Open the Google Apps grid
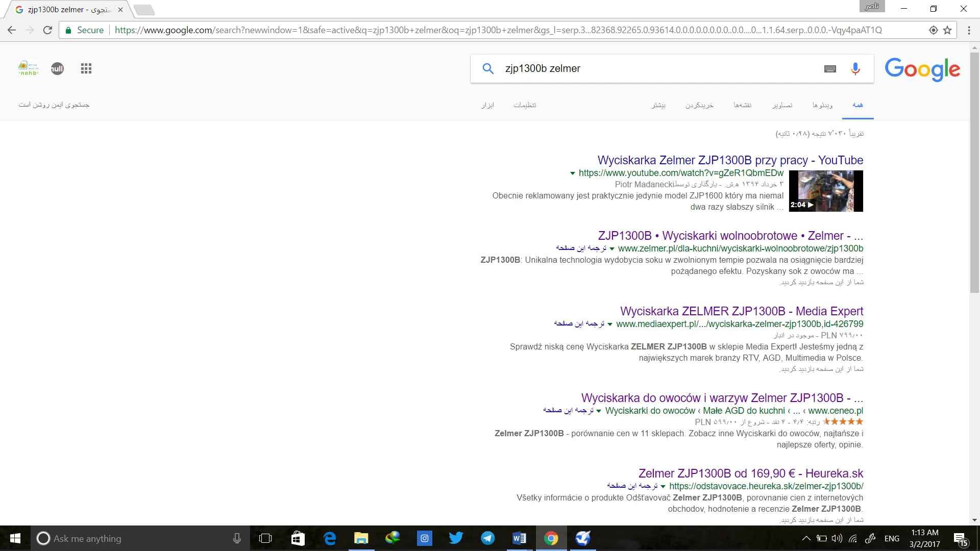 [85, 68]
